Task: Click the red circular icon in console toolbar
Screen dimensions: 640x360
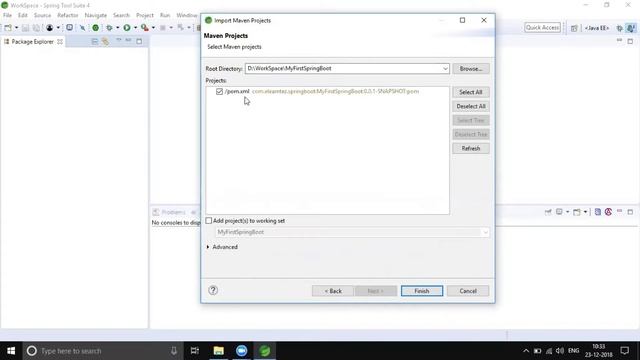Action: click(608, 212)
